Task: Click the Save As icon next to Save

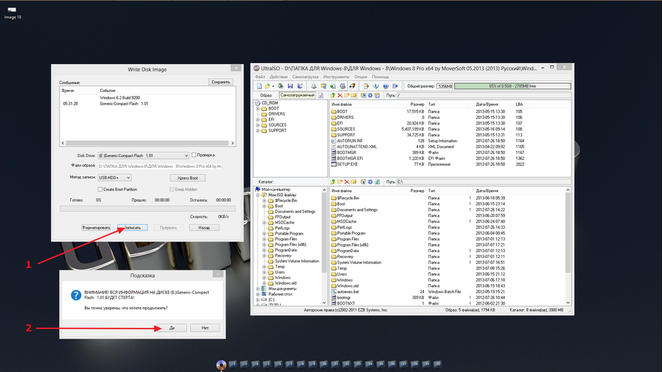Action: tap(300, 86)
